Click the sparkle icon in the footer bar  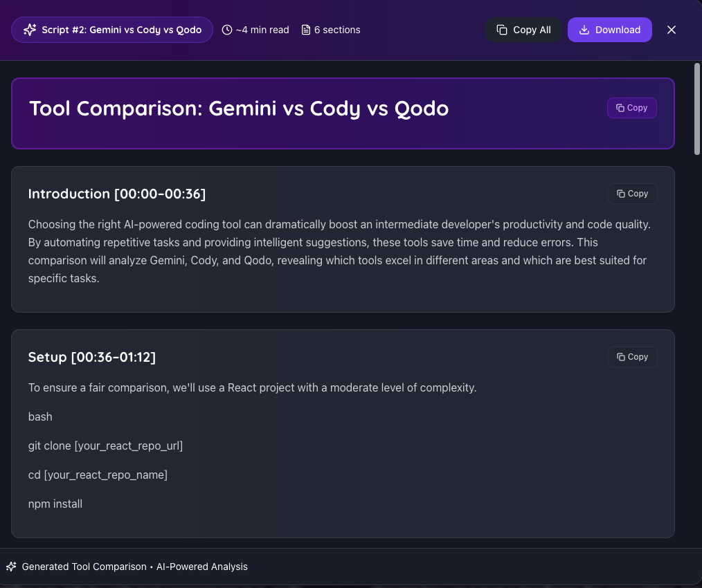coord(12,567)
